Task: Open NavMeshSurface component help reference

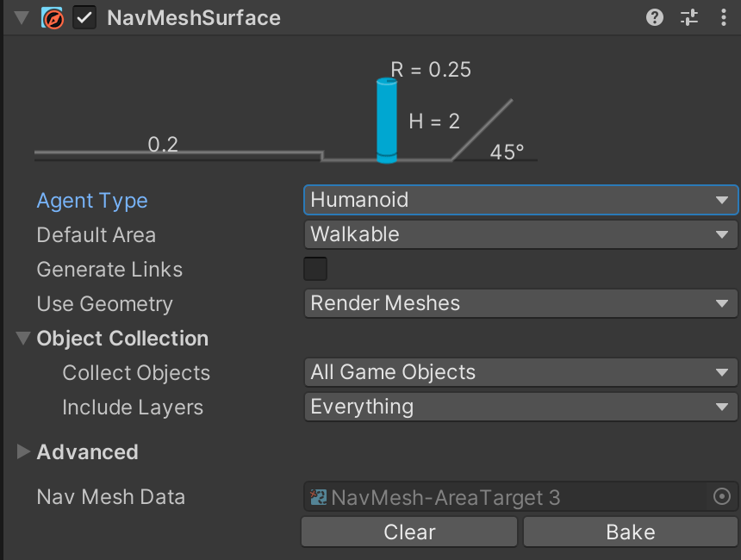Action: coord(655,18)
